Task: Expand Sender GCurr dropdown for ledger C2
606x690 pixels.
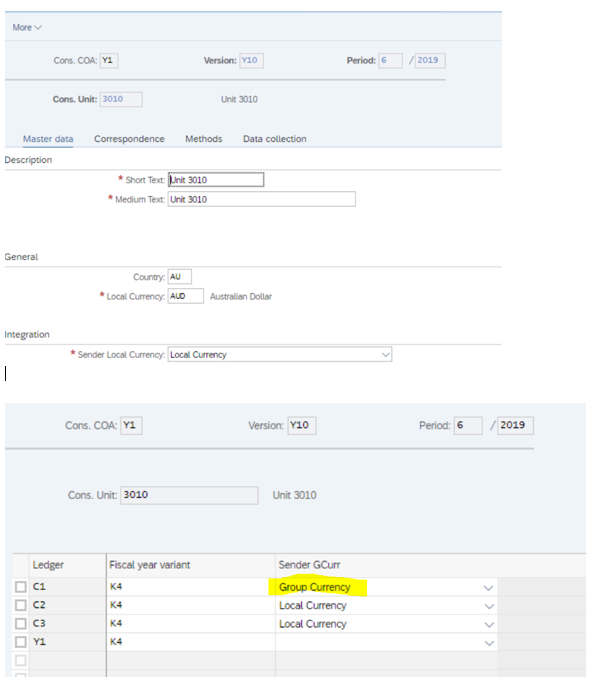Action: click(x=488, y=606)
